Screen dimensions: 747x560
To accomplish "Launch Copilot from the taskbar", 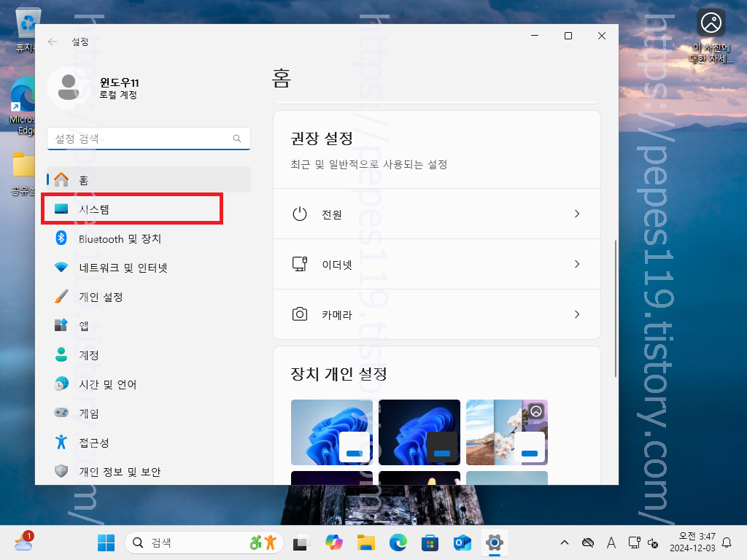I will point(333,542).
